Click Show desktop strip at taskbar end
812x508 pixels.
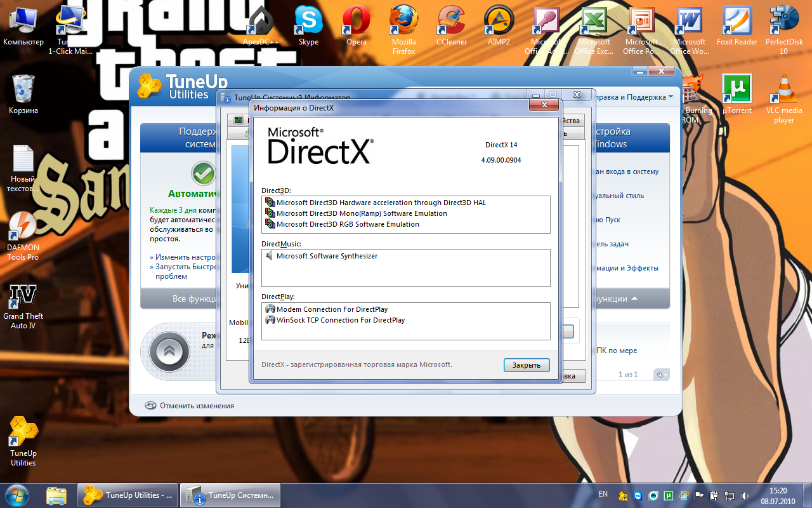coord(807,495)
